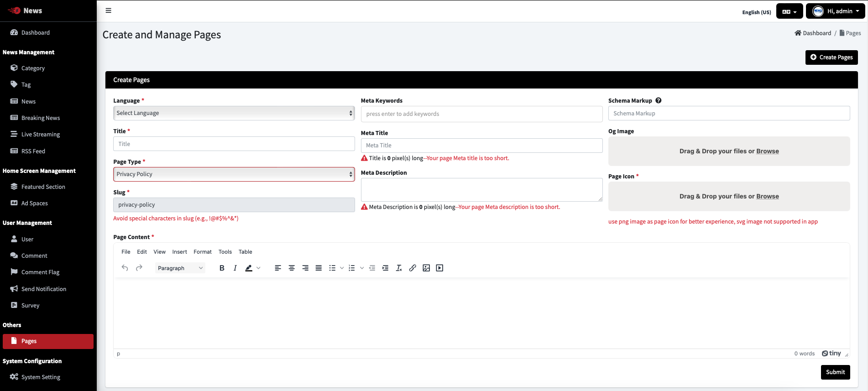This screenshot has width=868, height=391.
Task: Open the Page Type dropdown
Action: tap(234, 174)
